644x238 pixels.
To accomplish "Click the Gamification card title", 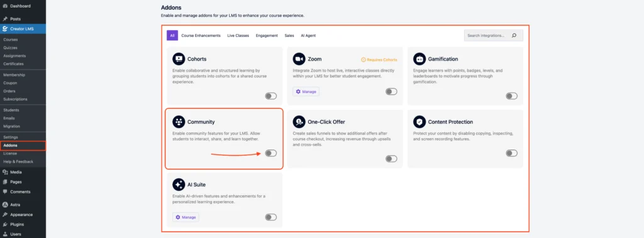I will [x=443, y=59].
